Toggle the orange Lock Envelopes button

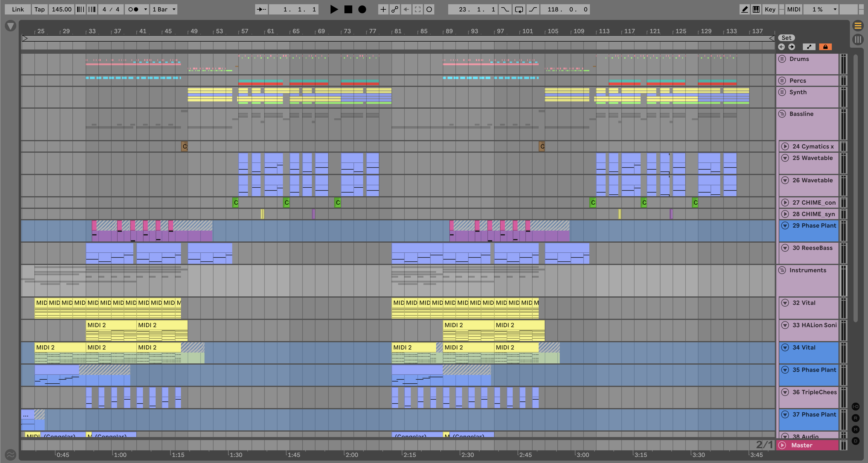point(825,47)
